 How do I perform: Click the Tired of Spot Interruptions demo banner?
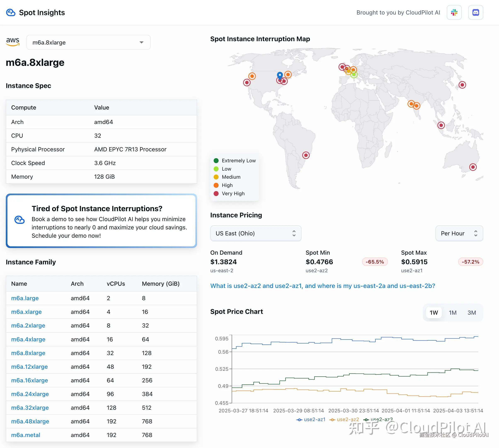[x=101, y=221]
